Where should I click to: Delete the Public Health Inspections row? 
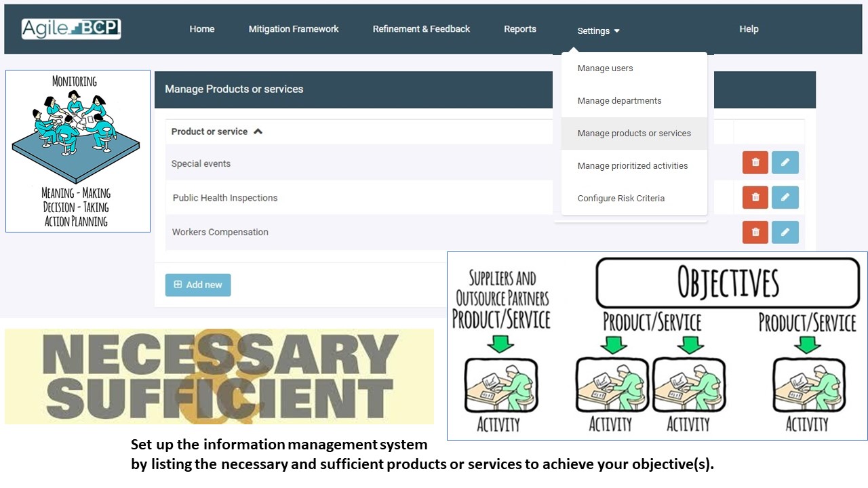point(755,197)
